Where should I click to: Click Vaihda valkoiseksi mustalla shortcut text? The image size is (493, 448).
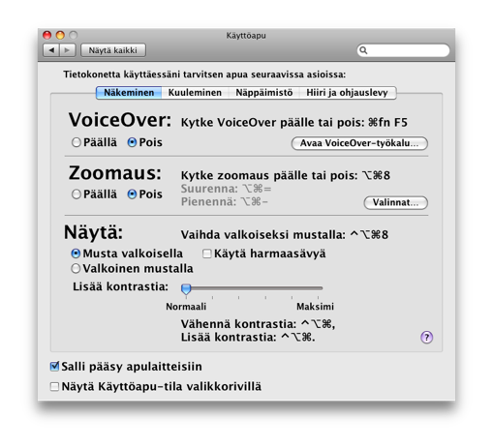point(285,235)
